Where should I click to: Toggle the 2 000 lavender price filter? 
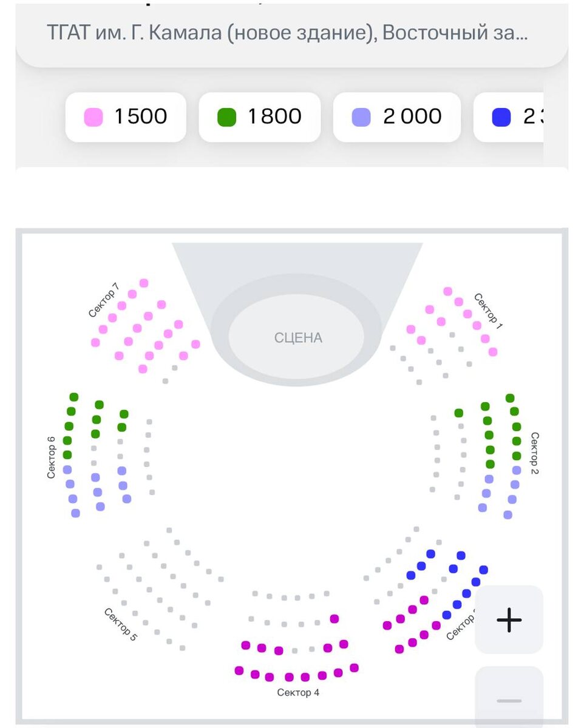[x=396, y=116]
